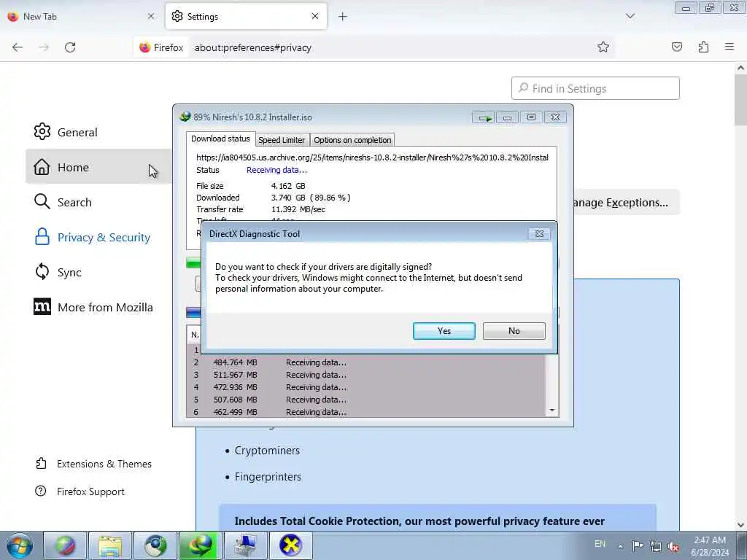Close the DirectX Diagnostic Tool dialog

[539, 234]
